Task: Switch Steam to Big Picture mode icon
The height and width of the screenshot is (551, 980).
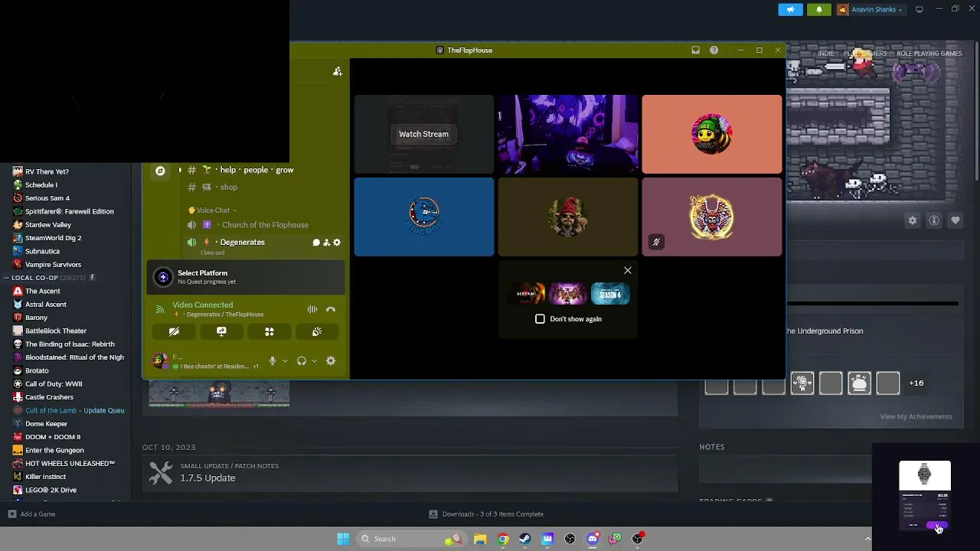Action: click(920, 9)
